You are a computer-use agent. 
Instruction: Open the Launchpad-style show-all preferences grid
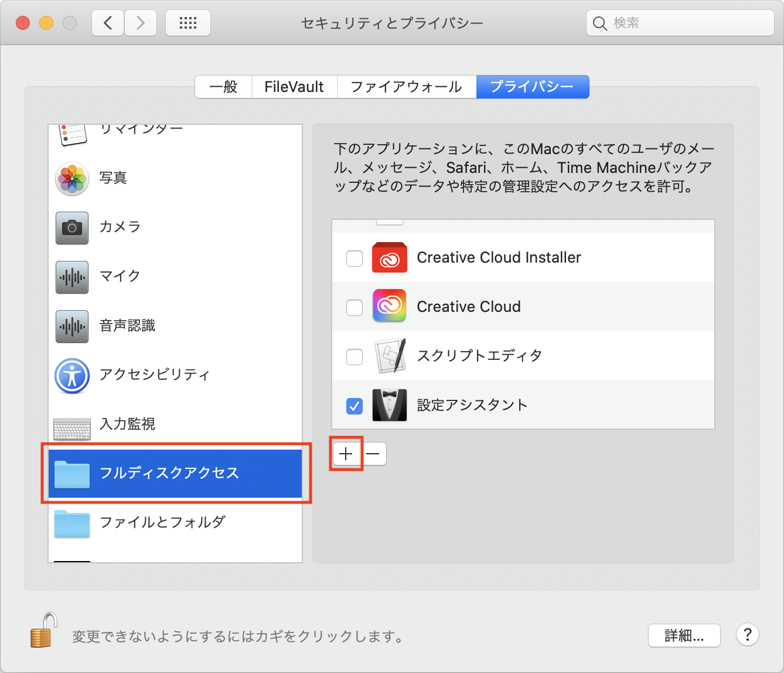[188, 22]
